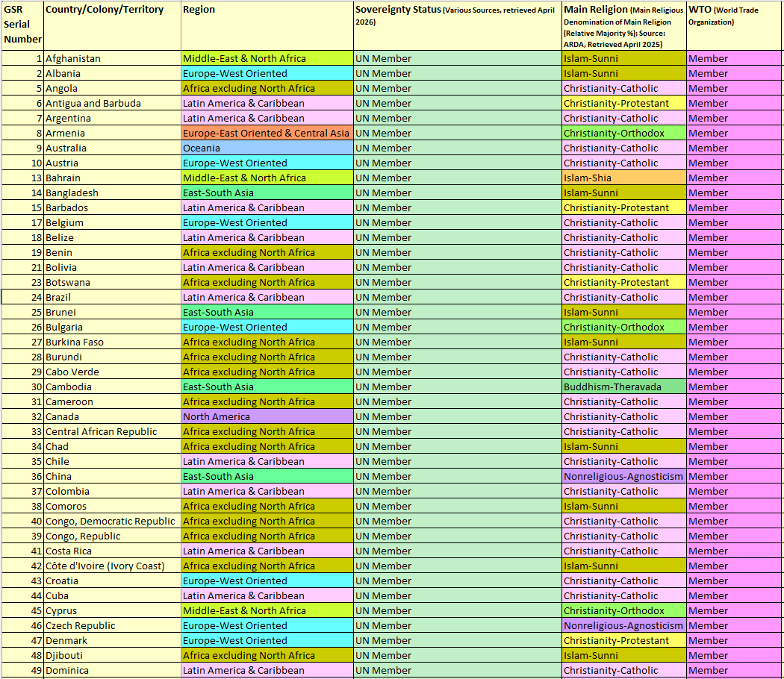The image size is (784, 679).
Task: Click the Sovereignty Status header cell
Action: click(x=458, y=25)
